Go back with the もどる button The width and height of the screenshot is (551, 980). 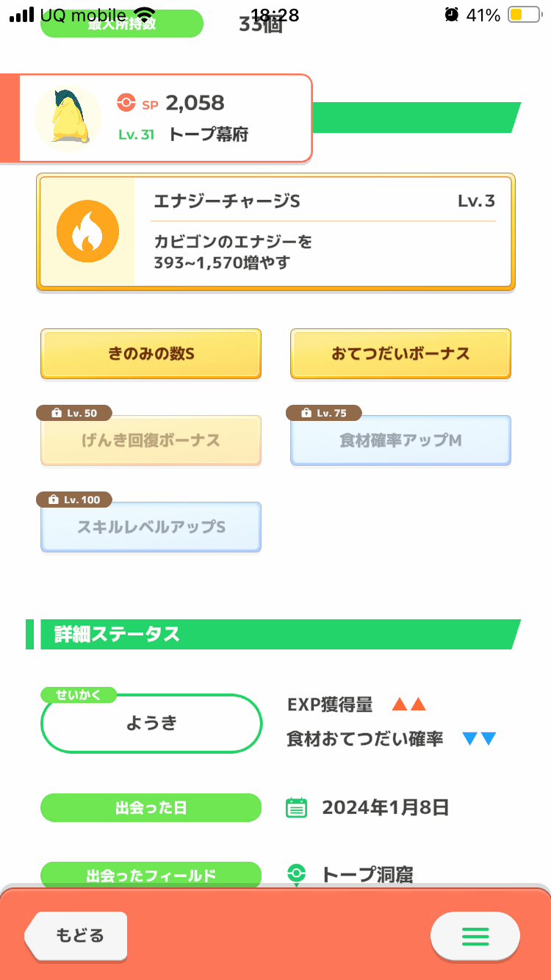[76, 936]
